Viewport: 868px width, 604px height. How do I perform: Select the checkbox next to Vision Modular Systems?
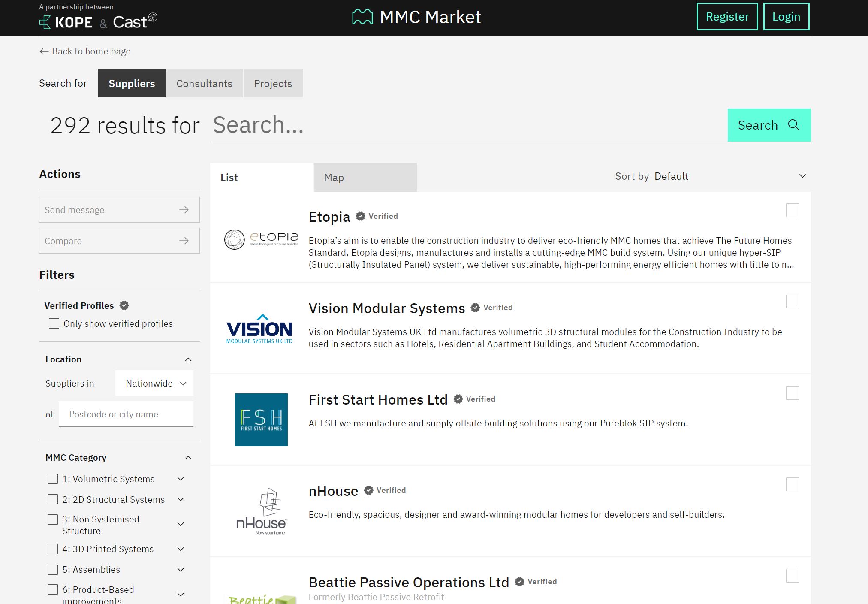(x=793, y=302)
